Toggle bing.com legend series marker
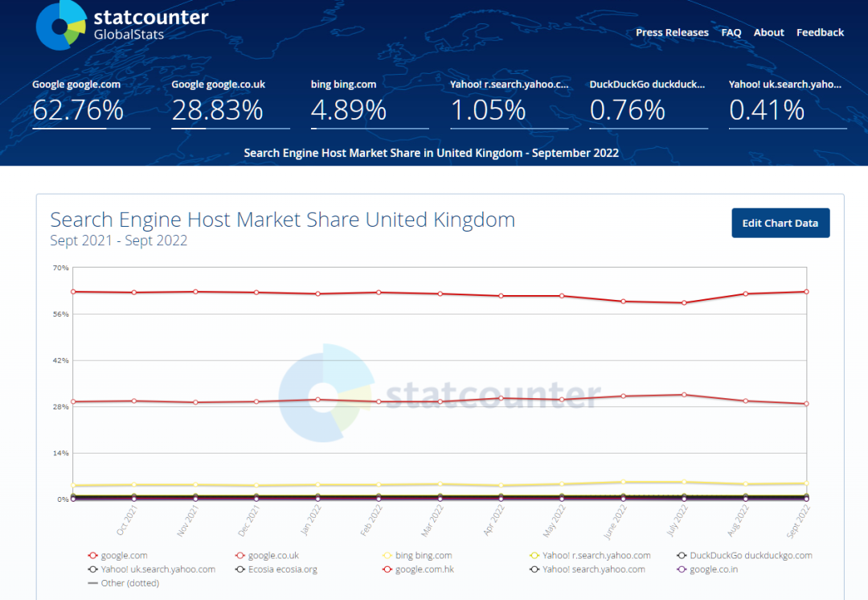Image resolution: width=868 pixels, height=600 pixels. [387, 556]
